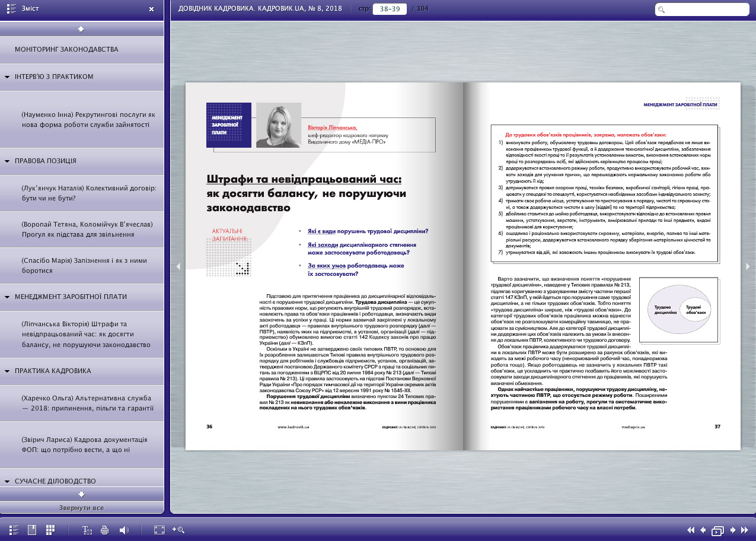Zoom in with the magnifier tool

click(x=178, y=530)
